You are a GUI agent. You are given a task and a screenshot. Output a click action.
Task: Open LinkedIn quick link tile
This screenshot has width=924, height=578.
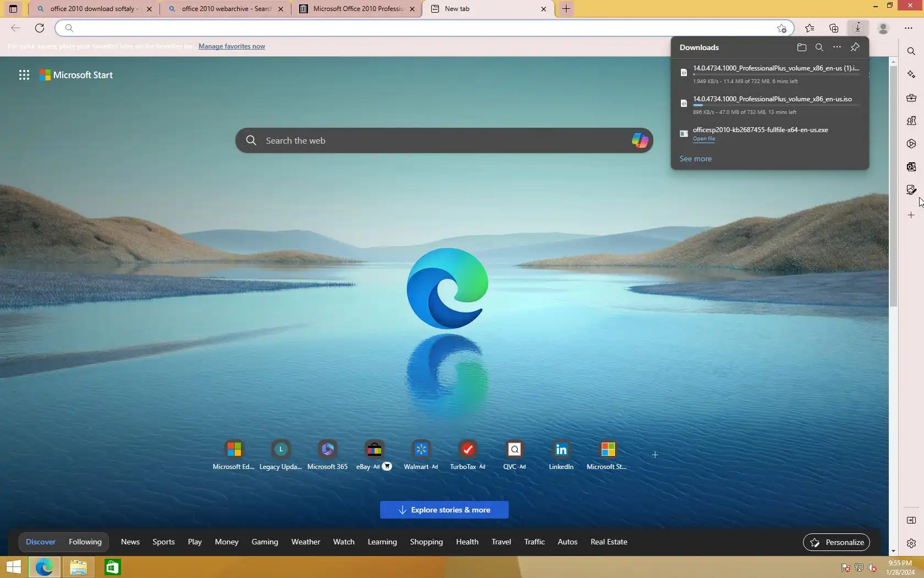561,455
